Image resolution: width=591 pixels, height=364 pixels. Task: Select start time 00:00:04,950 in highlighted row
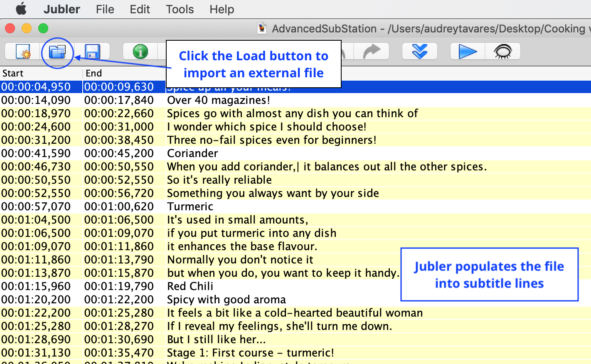pyautogui.click(x=36, y=87)
